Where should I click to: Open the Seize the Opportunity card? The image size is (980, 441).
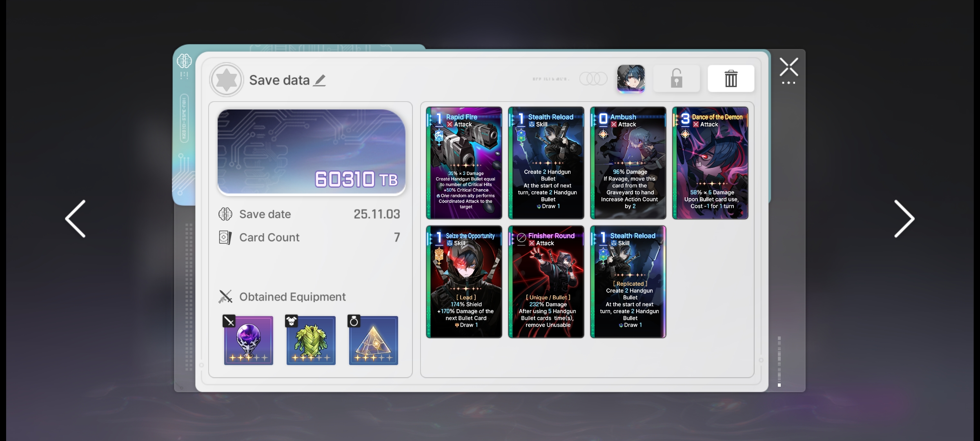point(464,282)
